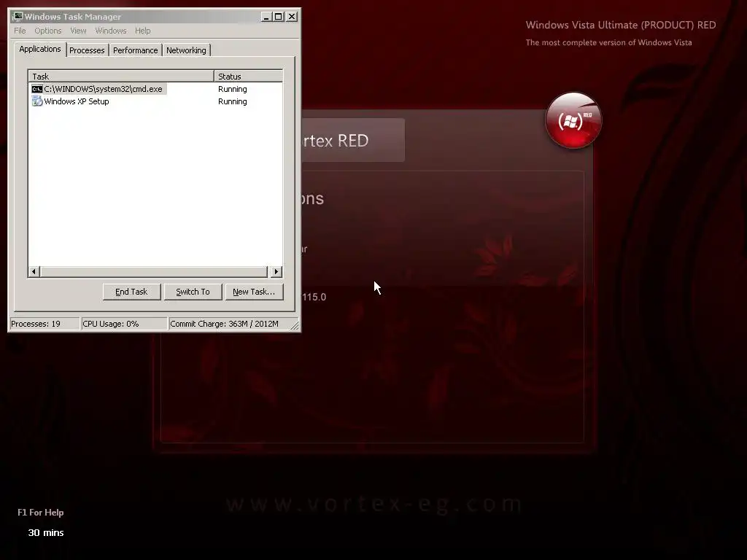Click the New Task... button
Image resolution: width=747 pixels, height=560 pixels.
254,292
